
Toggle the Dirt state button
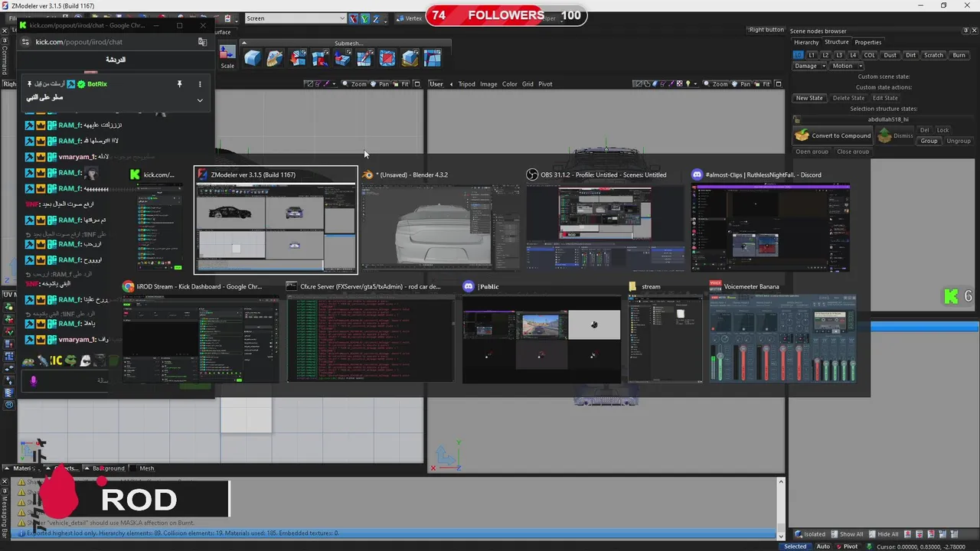(x=910, y=55)
